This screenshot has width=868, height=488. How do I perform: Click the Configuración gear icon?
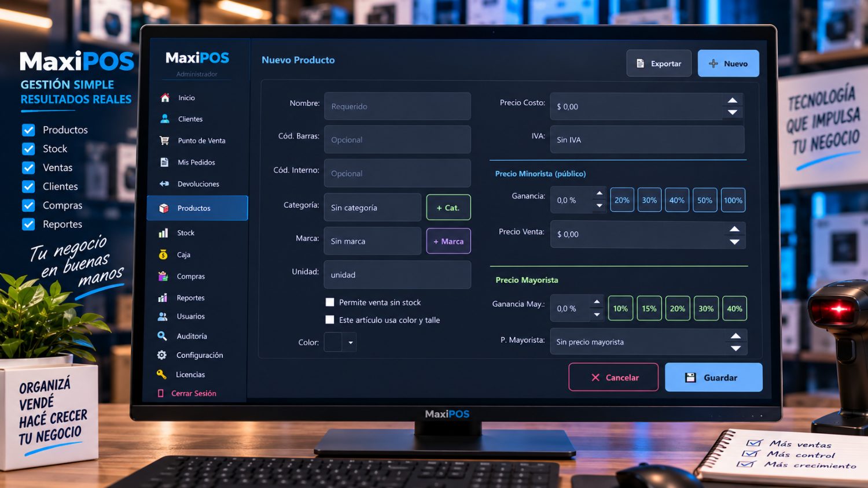(162, 355)
